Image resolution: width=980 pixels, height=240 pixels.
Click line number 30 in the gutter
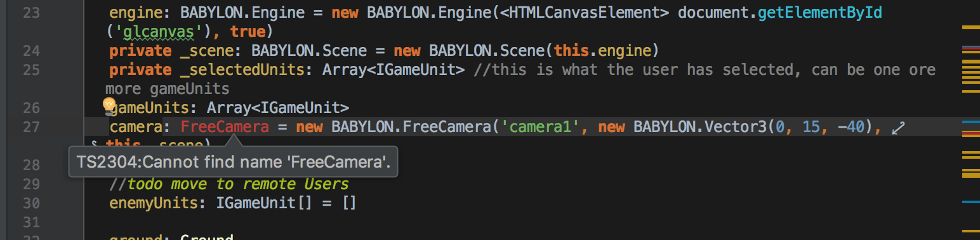(31, 203)
